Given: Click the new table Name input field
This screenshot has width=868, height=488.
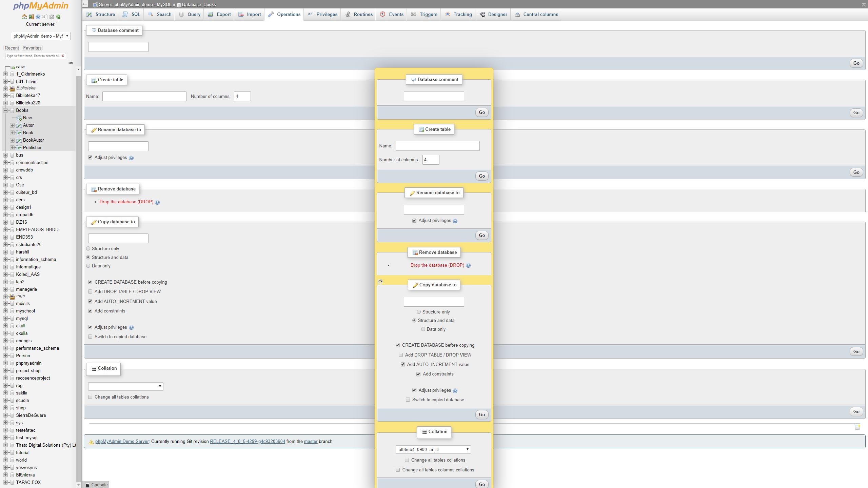Looking at the screenshot, I should tap(437, 146).
